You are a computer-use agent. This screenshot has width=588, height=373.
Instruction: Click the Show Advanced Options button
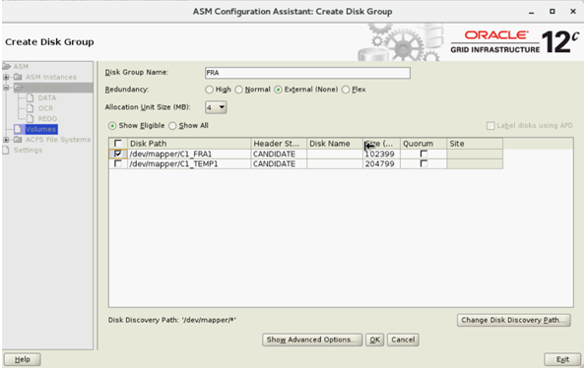(x=312, y=340)
